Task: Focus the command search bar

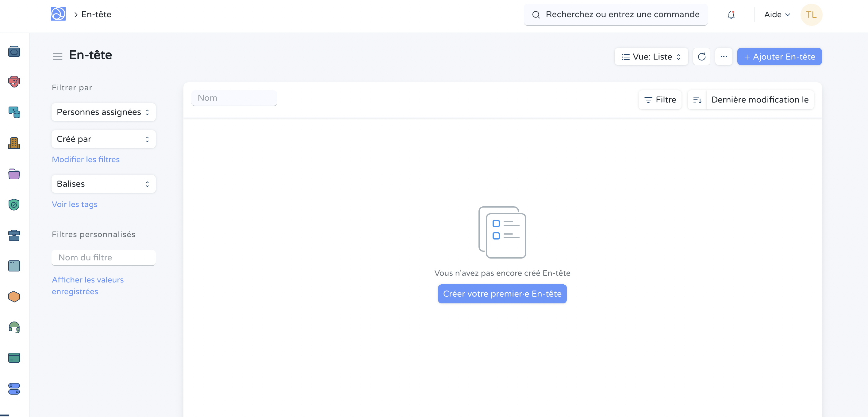Action: pos(616,14)
